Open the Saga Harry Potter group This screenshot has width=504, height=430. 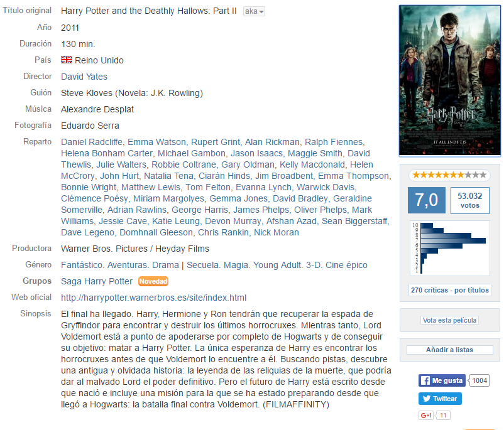pos(97,281)
